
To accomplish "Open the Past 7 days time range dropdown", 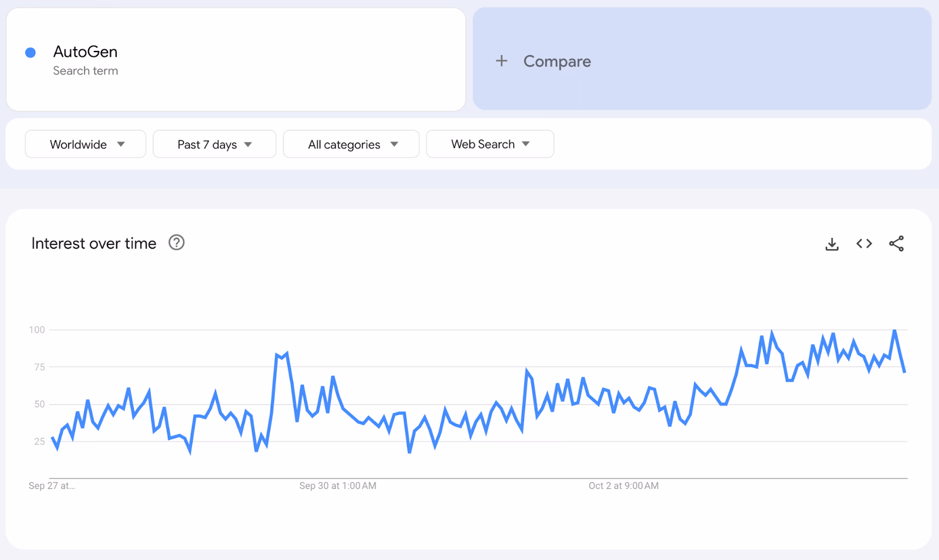I will pyautogui.click(x=214, y=144).
